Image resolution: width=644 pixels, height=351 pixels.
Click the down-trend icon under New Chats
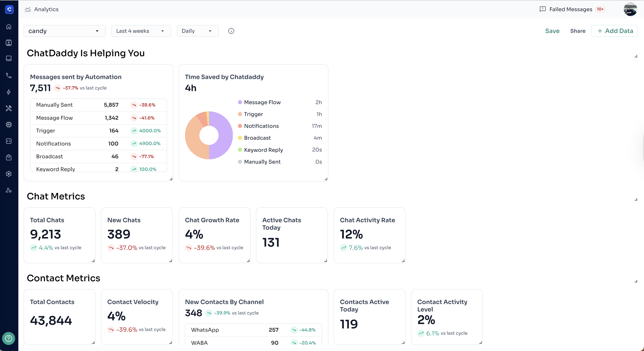[111, 248]
